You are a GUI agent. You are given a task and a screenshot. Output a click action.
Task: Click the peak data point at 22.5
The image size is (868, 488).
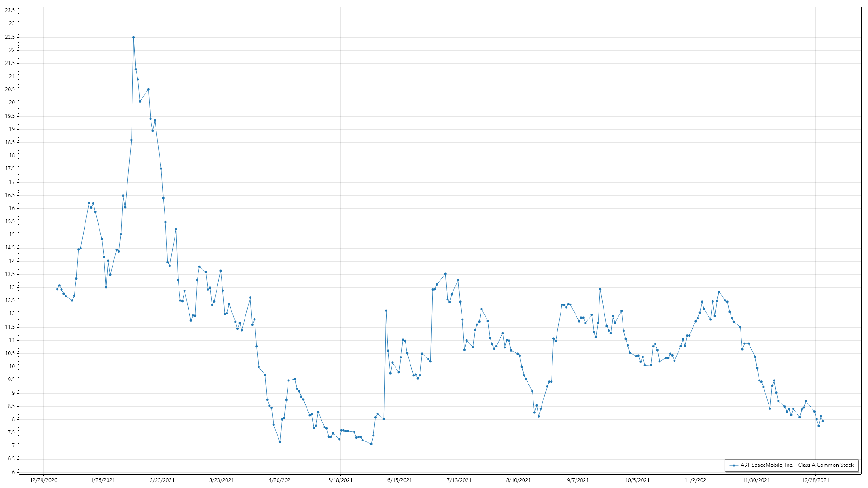133,38
